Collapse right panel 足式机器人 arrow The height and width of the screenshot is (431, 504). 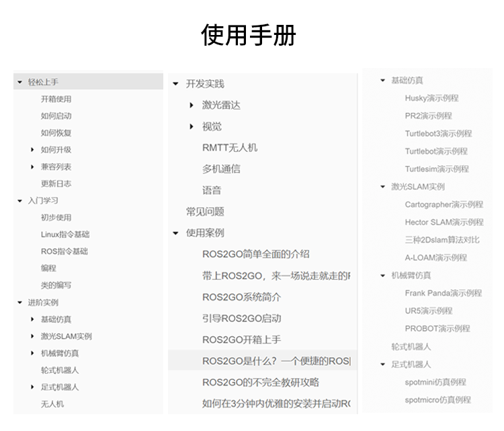click(x=382, y=364)
